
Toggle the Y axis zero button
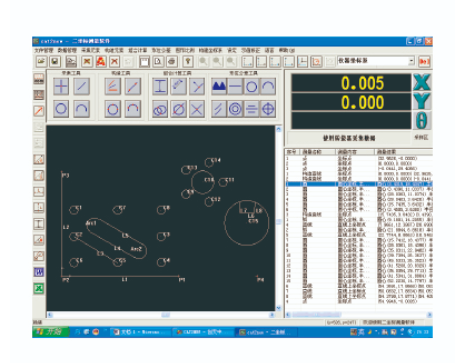tap(422, 101)
